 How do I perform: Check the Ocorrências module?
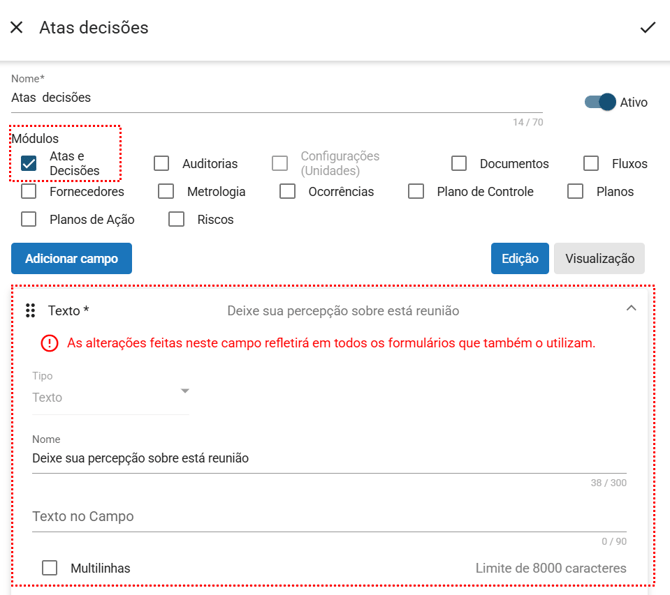coord(287,191)
